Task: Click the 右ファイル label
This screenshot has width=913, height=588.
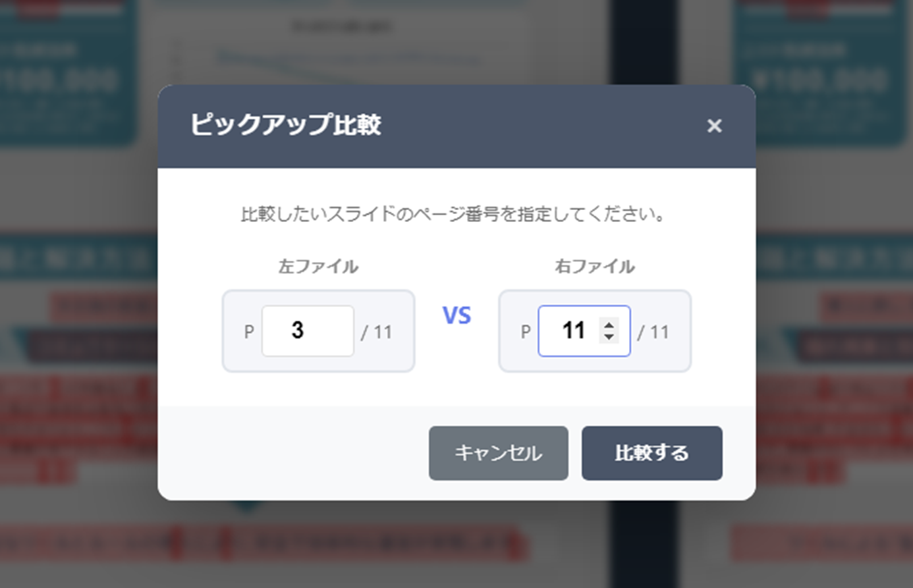Action: (594, 267)
